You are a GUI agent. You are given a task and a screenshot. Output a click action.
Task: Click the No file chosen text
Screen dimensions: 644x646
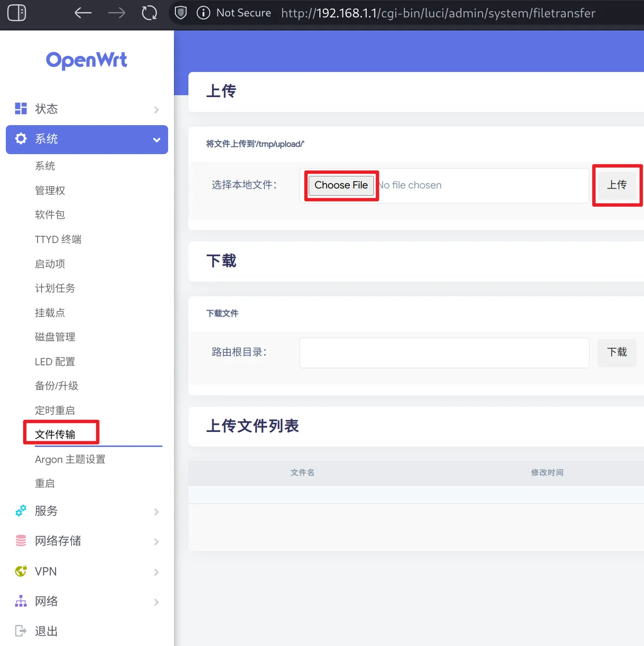410,185
